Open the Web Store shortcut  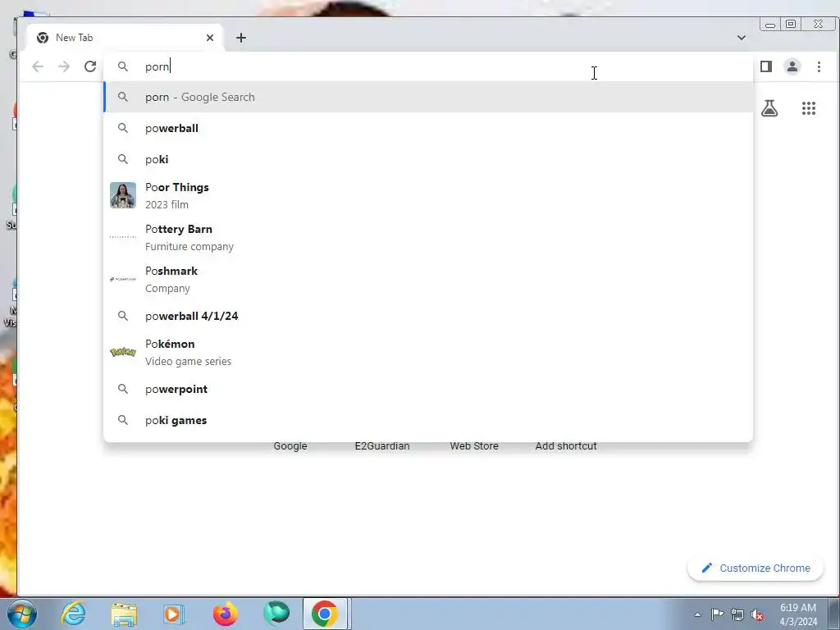pyautogui.click(x=474, y=445)
